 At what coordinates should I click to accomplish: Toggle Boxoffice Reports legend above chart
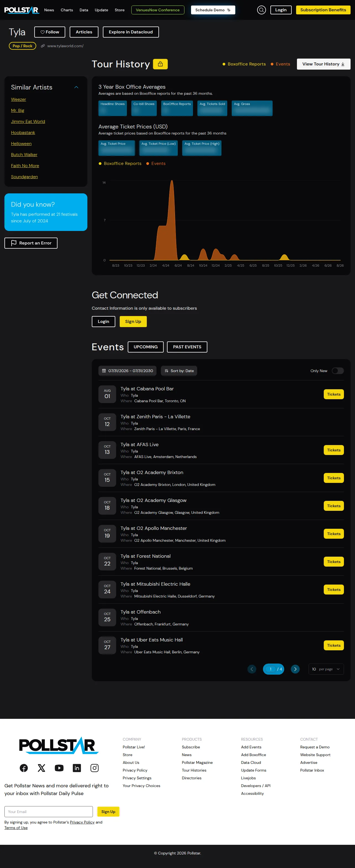coord(120,164)
